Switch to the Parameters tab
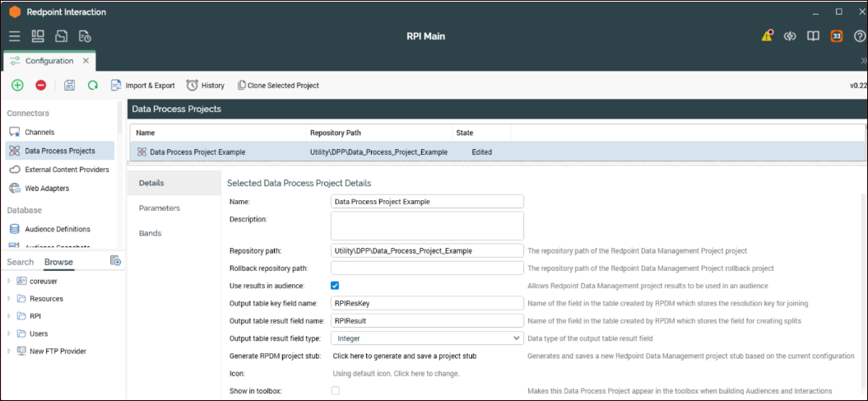This screenshot has width=868, height=401. pos(160,208)
